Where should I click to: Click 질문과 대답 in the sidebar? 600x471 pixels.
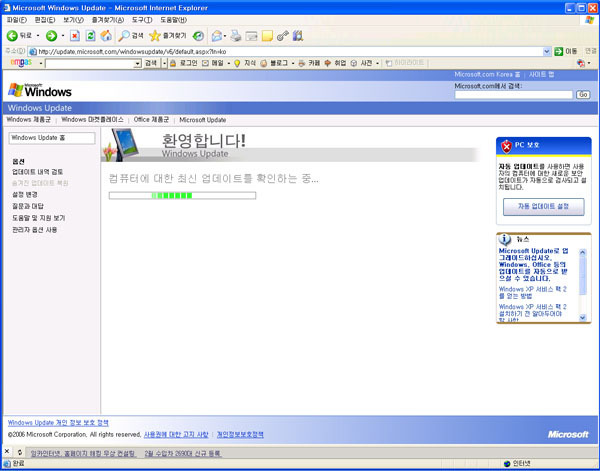pyautogui.click(x=28, y=206)
